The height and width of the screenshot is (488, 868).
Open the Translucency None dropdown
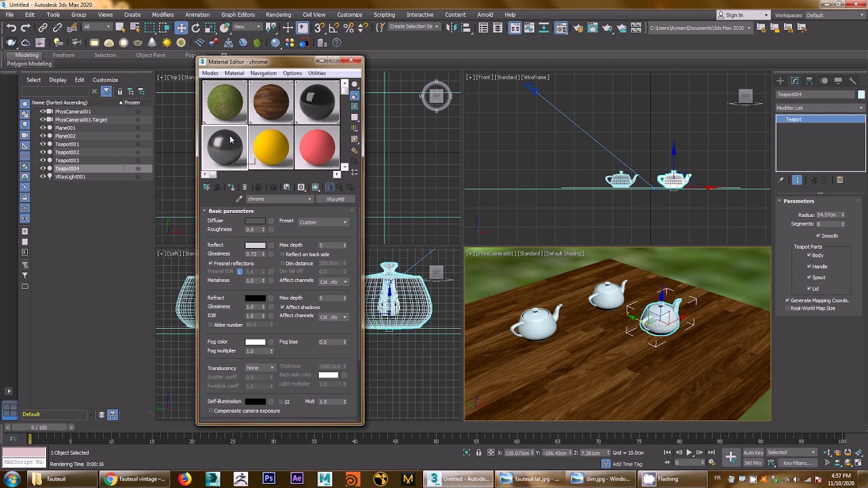tap(260, 368)
